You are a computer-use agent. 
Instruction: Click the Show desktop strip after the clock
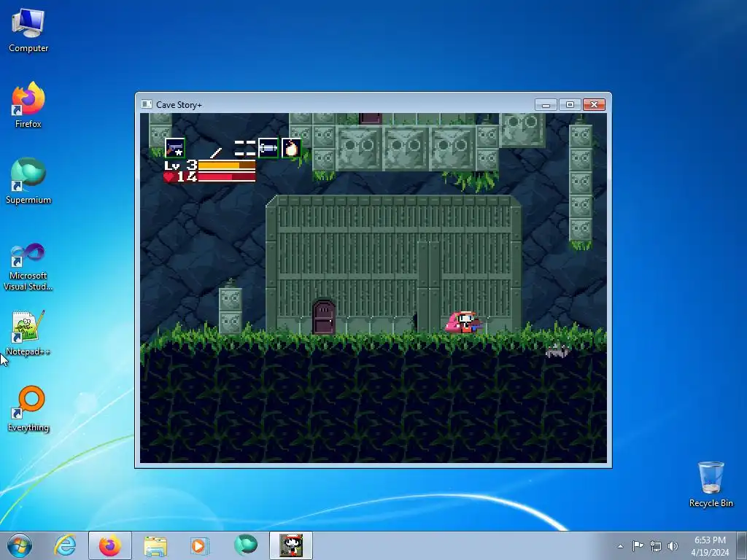coord(742,545)
